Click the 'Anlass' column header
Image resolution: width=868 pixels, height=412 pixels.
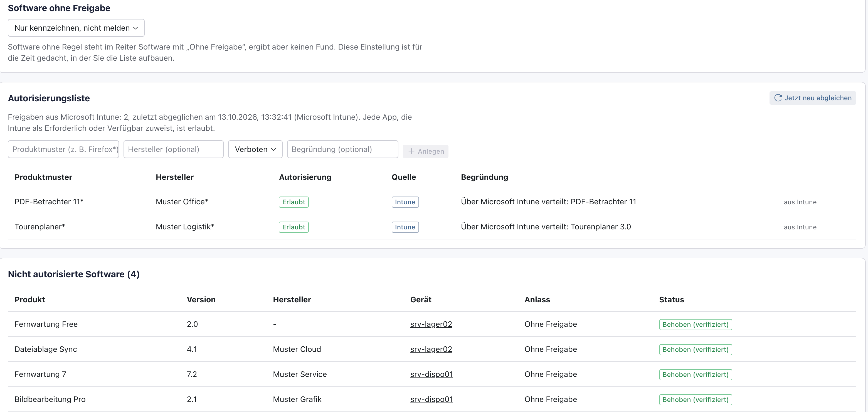point(537,299)
